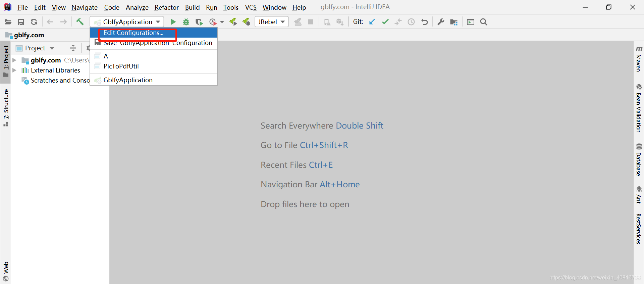Choose PicToPdfUtil run configuration
This screenshot has height=284, width=644.
coord(154,66)
